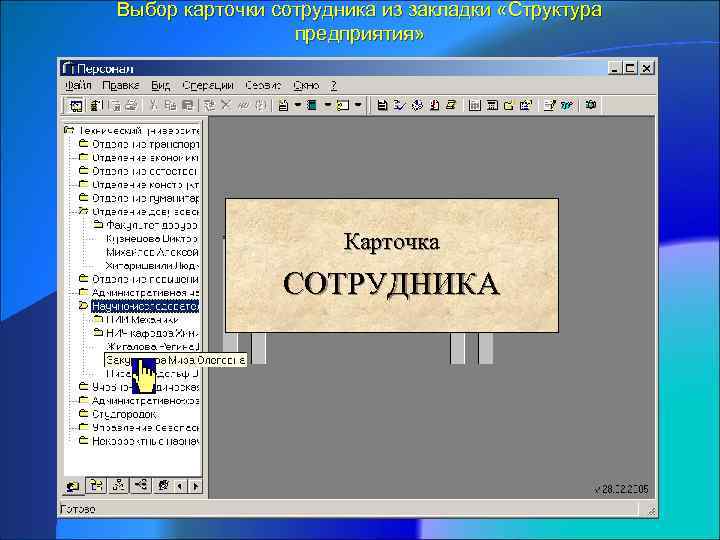Select the Студгородок folder
The width and height of the screenshot is (720, 540).
coord(124,414)
